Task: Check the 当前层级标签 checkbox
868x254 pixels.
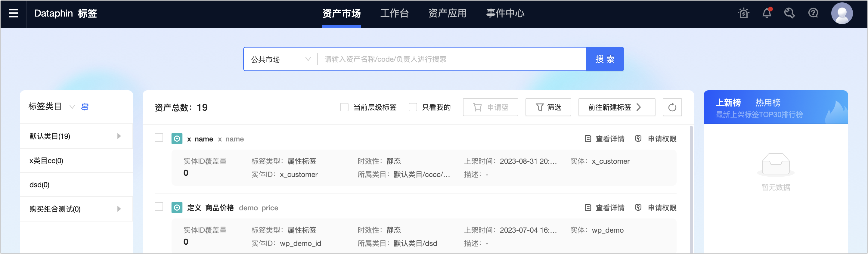Action: point(344,107)
